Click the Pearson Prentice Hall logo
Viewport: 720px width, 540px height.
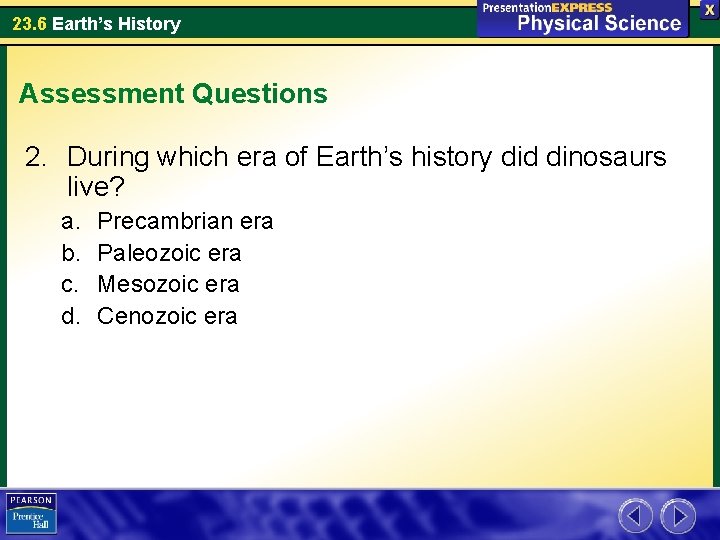[31, 513]
